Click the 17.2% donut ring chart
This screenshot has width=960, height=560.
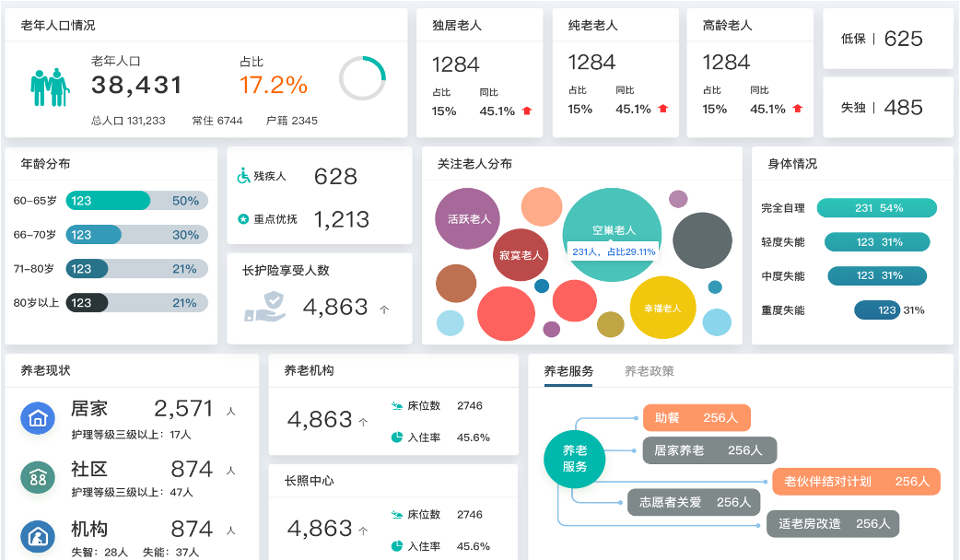(362, 79)
